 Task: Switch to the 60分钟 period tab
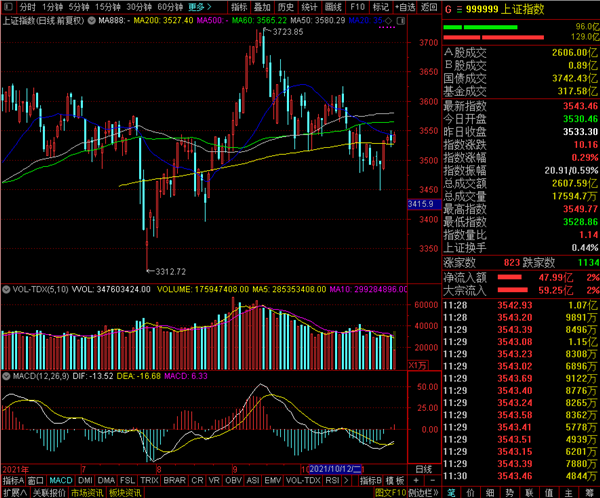click(x=169, y=6)
